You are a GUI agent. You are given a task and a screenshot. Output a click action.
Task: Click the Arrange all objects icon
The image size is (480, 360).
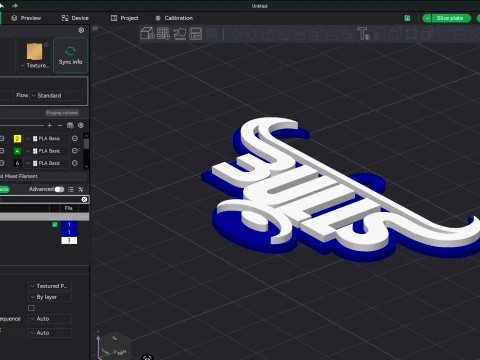tap(196, 34)
